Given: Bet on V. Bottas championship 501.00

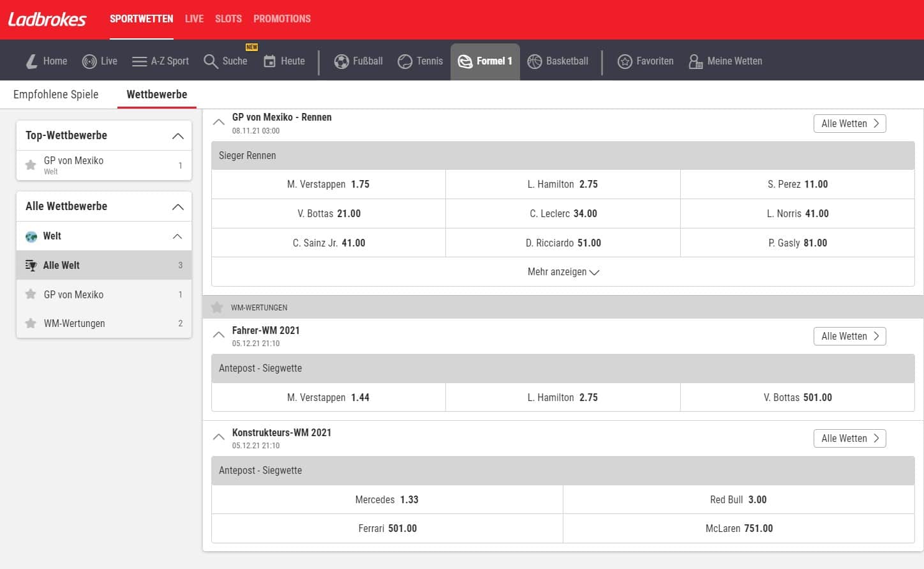Looking at the screenshot, I should 798,397.
